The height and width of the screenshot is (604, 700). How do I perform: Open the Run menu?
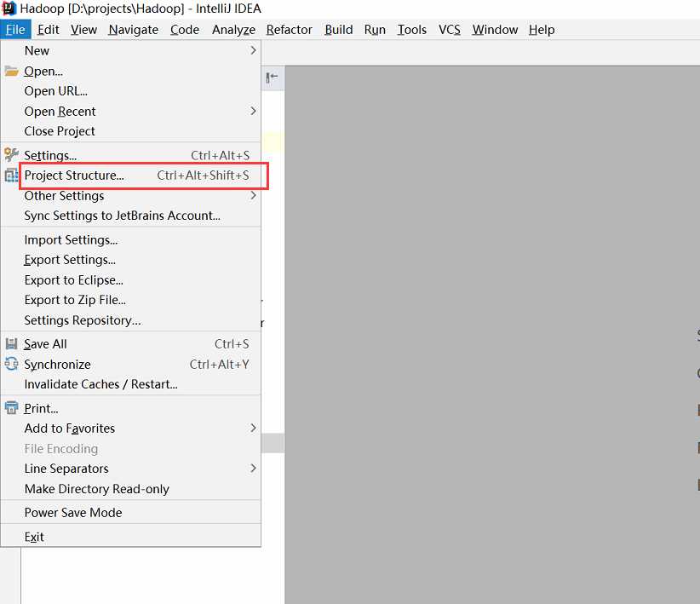coord(375,30)
